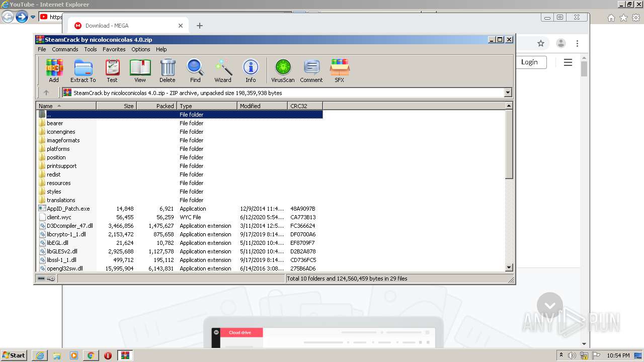
Task: Start VirusScan on the archive
Action: (x=283, y=70)
